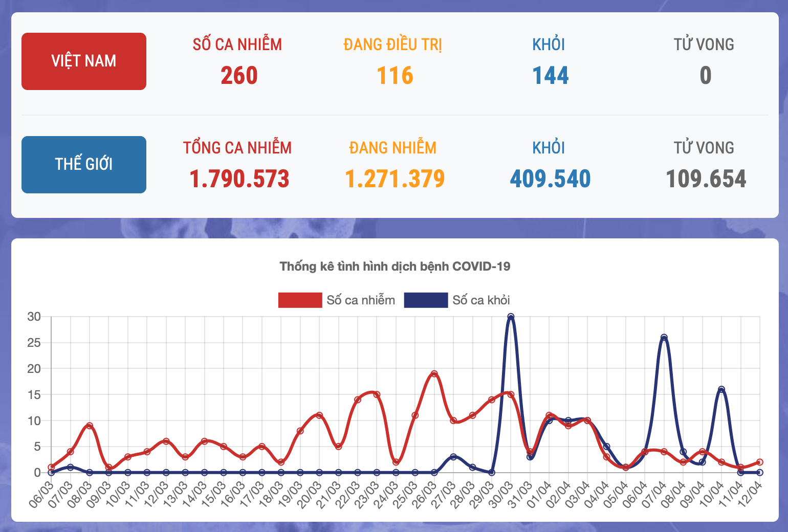Click the 10/04 recovered point at 16

click(x=721, y=389)
